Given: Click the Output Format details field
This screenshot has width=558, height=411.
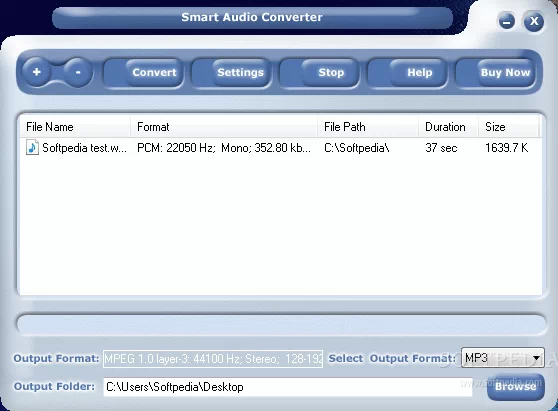Looking at the screenshot, I should (213, 359).
